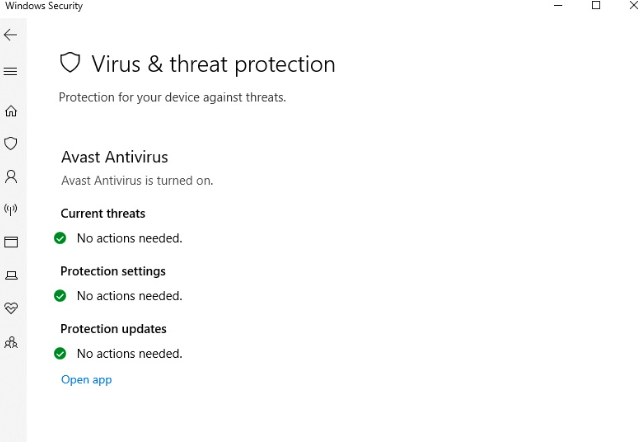Open App & browser control icon

(11, 242)
